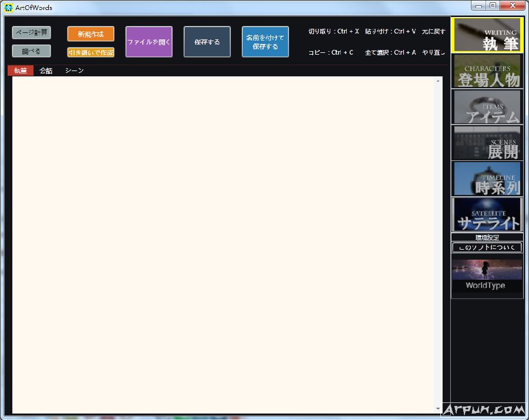
Task: Switch to the 会話 tab
Action: click(46, 70)
